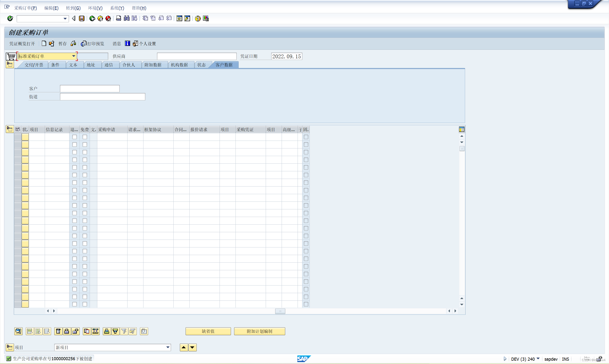The height and width of the screenshot is (364, 609).
Task: Click the Sort descending icon
Action: click(115, 331)
